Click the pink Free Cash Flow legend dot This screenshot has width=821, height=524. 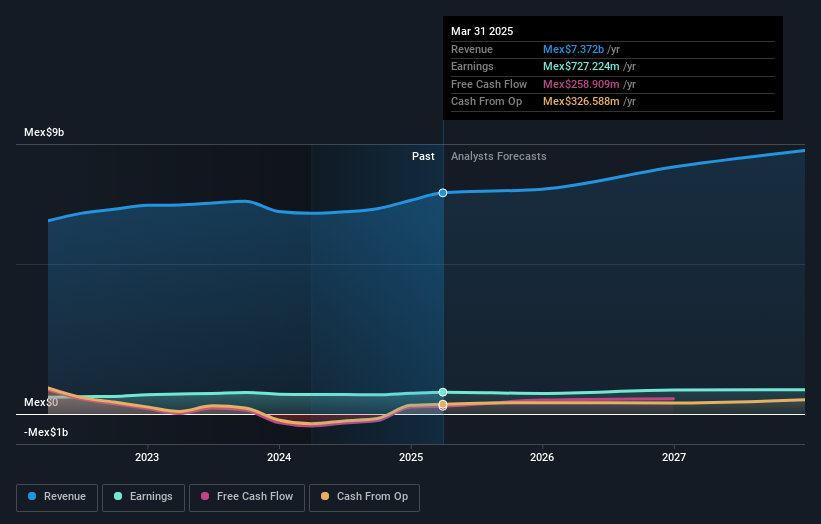point(205,496)
